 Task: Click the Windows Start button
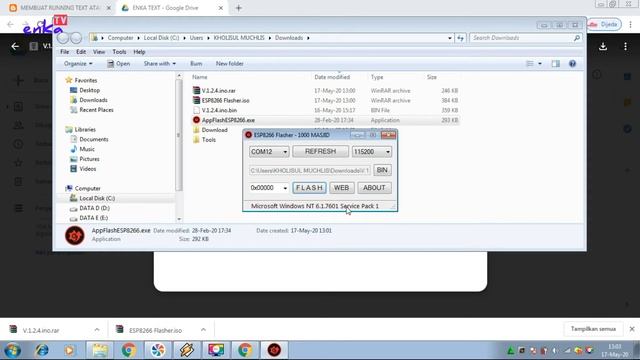[x=13, y=350]
